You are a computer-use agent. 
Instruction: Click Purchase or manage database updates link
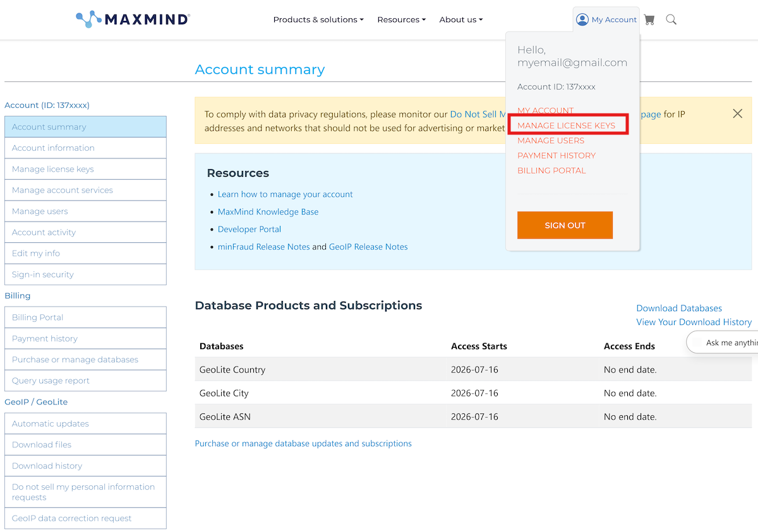[x=303, y=444]
